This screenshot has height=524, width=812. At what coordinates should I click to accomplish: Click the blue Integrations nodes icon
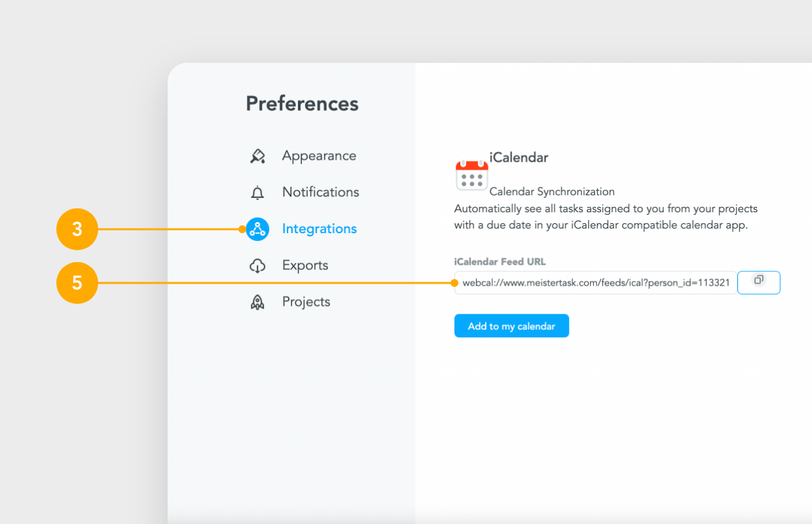pos(257,229)
